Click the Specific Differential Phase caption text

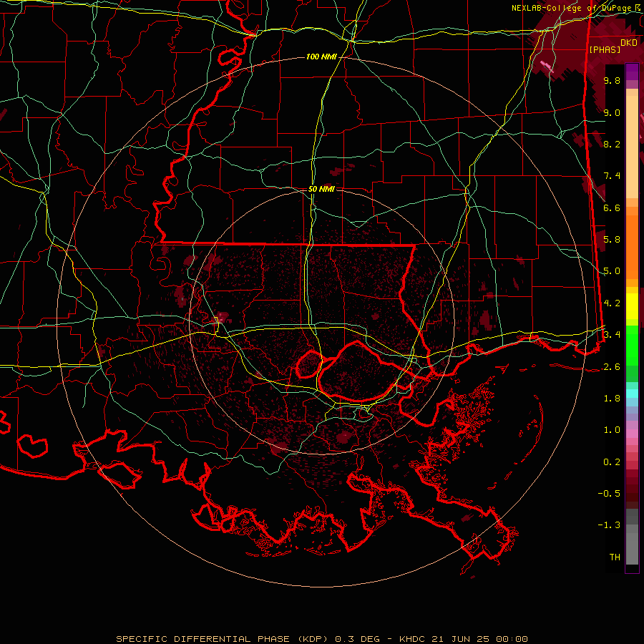pyautogui.click(x=322, y=639)
